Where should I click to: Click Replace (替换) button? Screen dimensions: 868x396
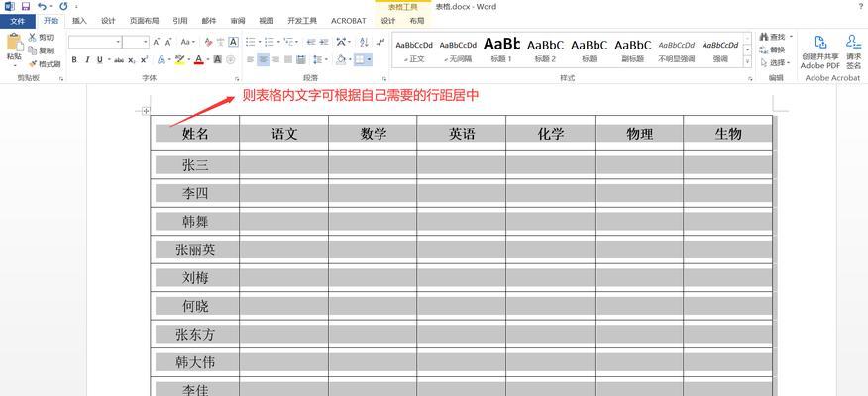click(x=772, y=49)
